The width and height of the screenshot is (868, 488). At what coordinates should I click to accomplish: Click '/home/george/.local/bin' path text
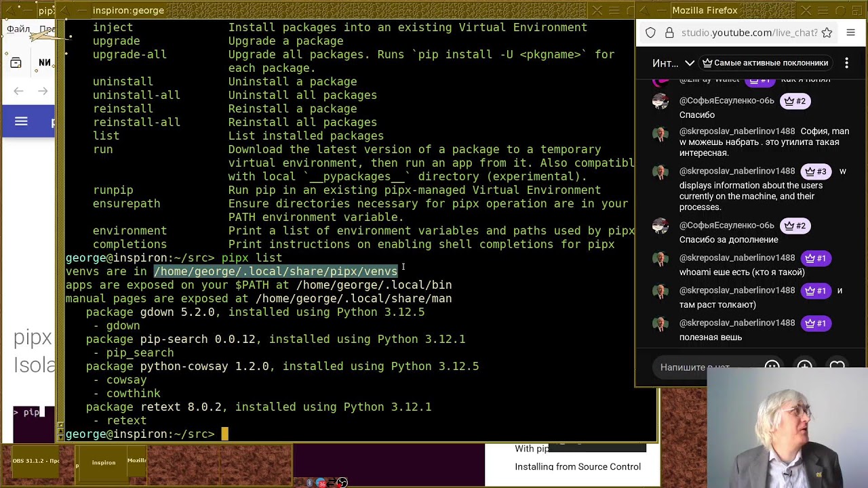pos(374,285)
